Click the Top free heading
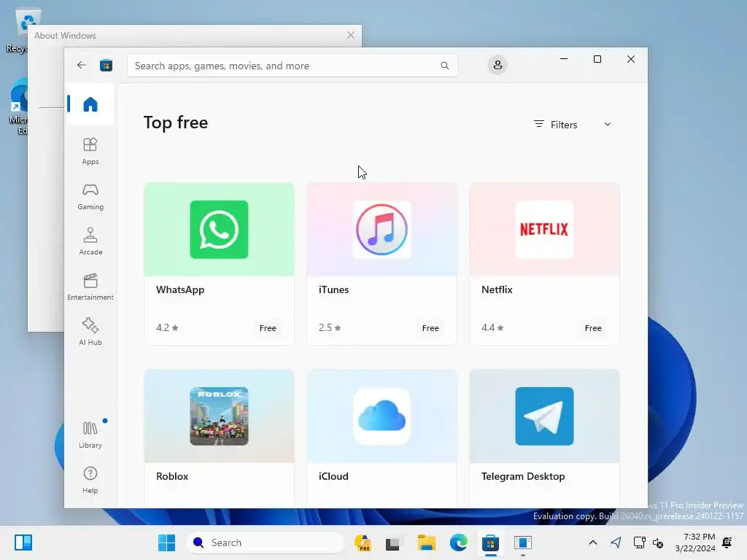747x560 pixels. 176,122
